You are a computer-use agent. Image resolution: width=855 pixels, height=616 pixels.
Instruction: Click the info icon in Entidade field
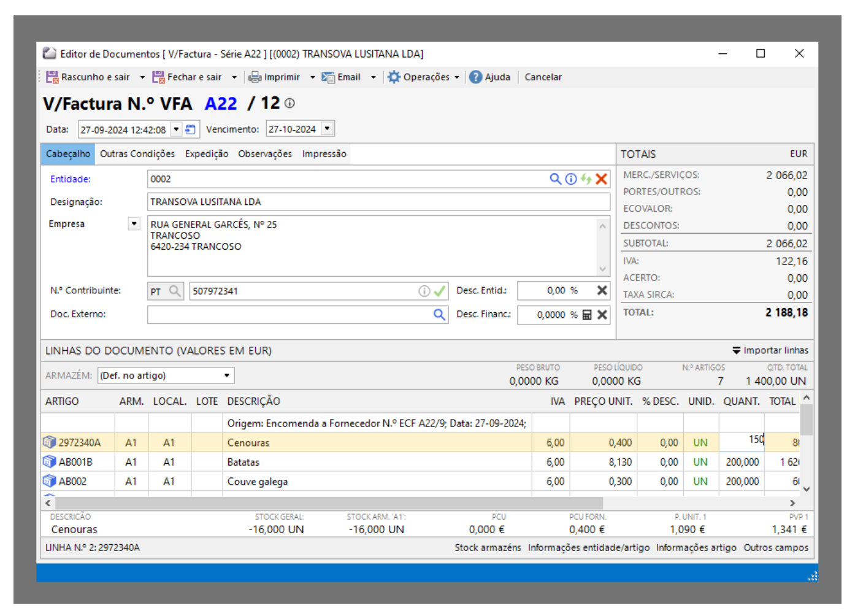(571, 179)
